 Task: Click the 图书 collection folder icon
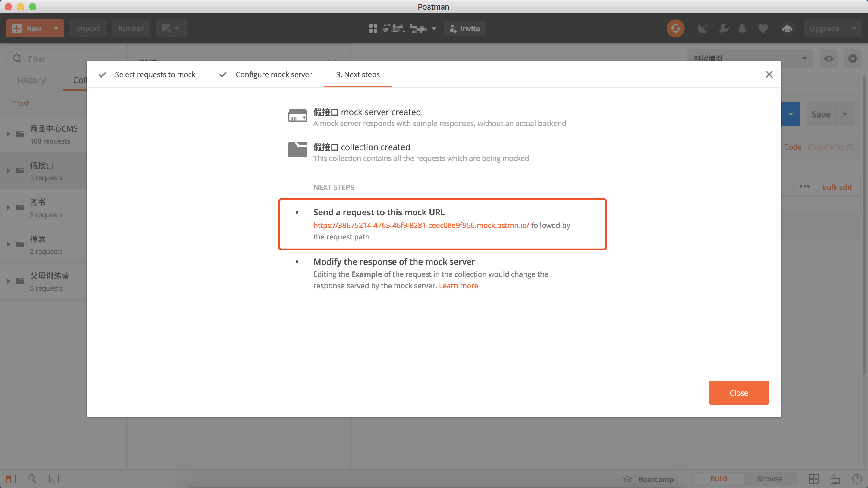click(x=20, y=208)
